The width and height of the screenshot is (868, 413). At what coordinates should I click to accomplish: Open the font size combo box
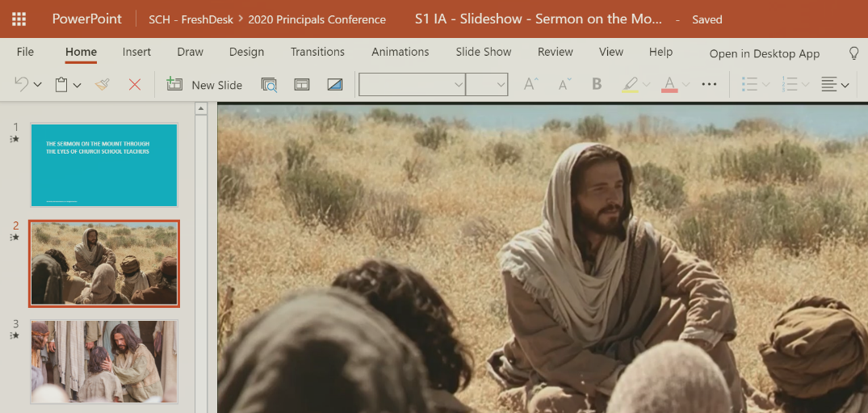[x=487, y=84]
